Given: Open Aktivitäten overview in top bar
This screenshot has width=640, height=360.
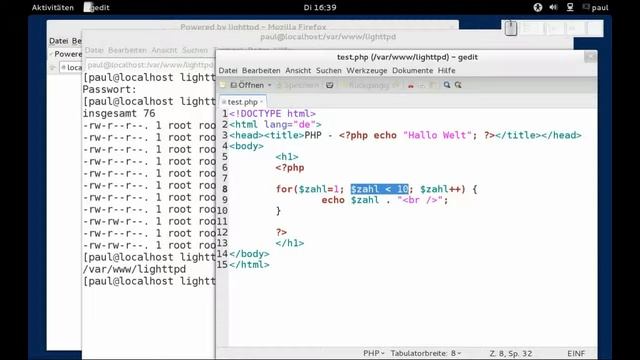Looking at the screenshot, I should pyautogui.click(x=53, y=7).
